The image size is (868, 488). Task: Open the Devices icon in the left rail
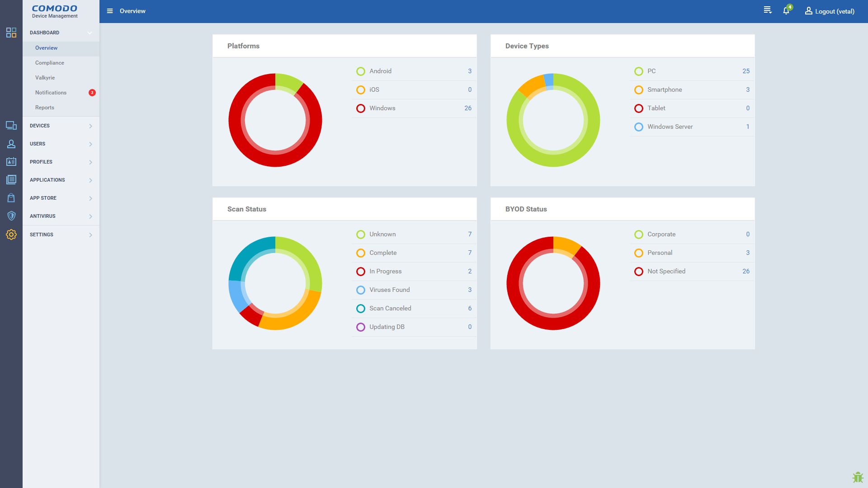[11, 126]
